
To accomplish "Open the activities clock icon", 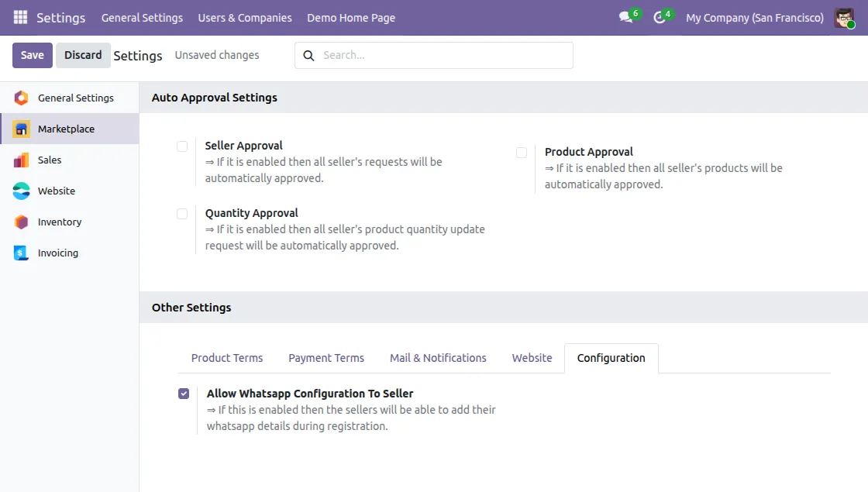I will click(x=660, y=17).
